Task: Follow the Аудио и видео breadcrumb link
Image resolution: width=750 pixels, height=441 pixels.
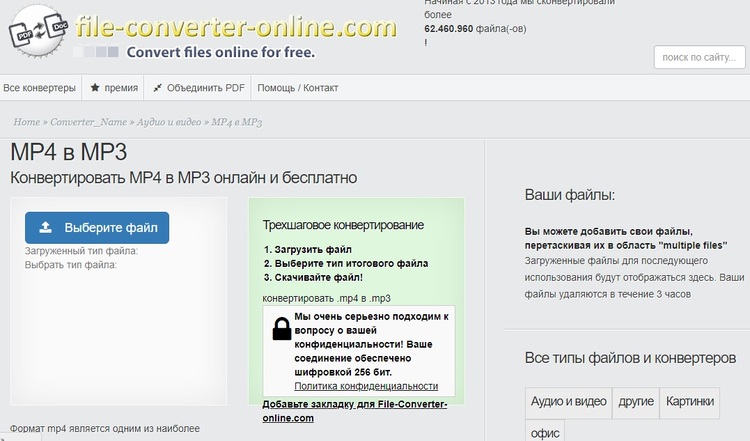Action: [x=169, y=122]
